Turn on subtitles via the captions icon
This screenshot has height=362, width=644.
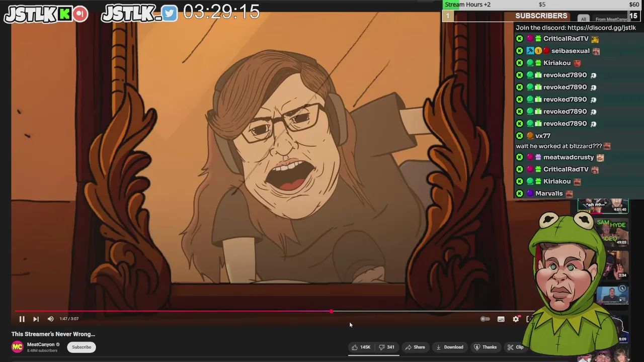coord(501,319)
